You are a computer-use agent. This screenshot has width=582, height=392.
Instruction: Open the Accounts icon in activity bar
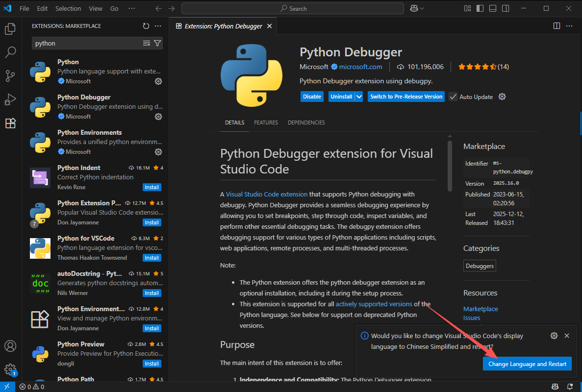click(x=10, y=346)
